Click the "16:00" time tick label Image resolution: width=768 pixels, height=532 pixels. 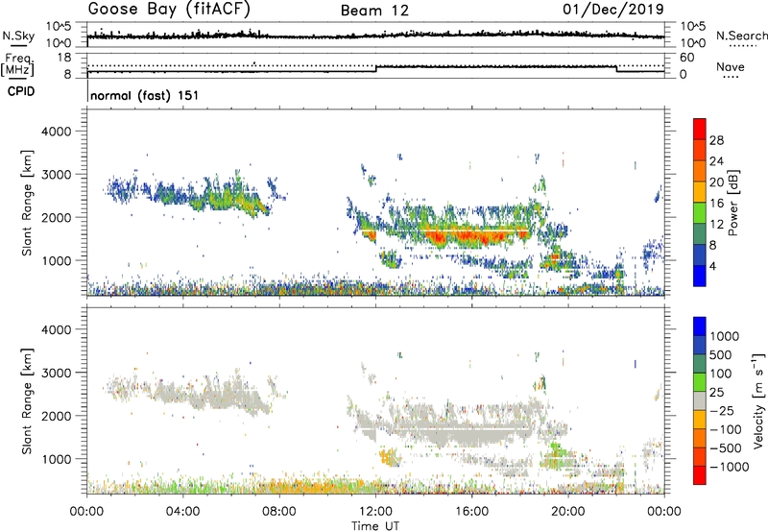[471, 512]
